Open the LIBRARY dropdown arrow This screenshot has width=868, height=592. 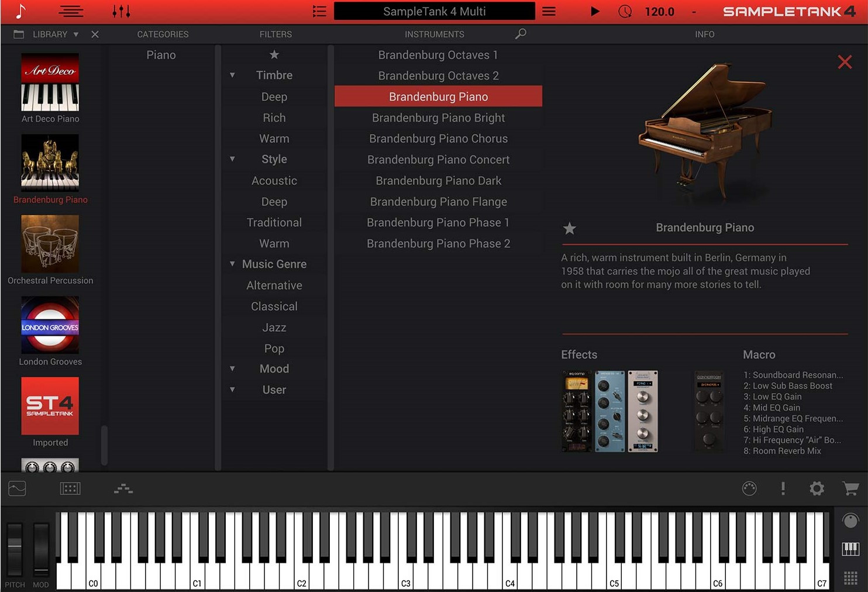pos(76,35)
